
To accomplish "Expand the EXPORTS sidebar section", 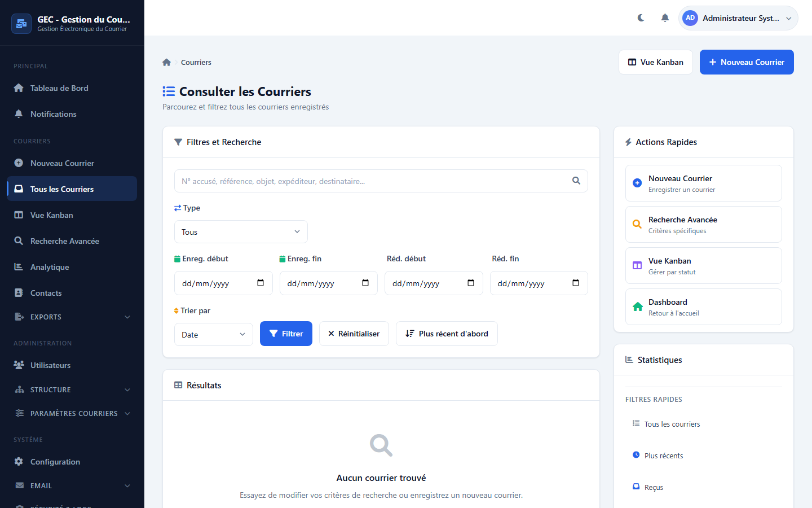I will point(72,317).
